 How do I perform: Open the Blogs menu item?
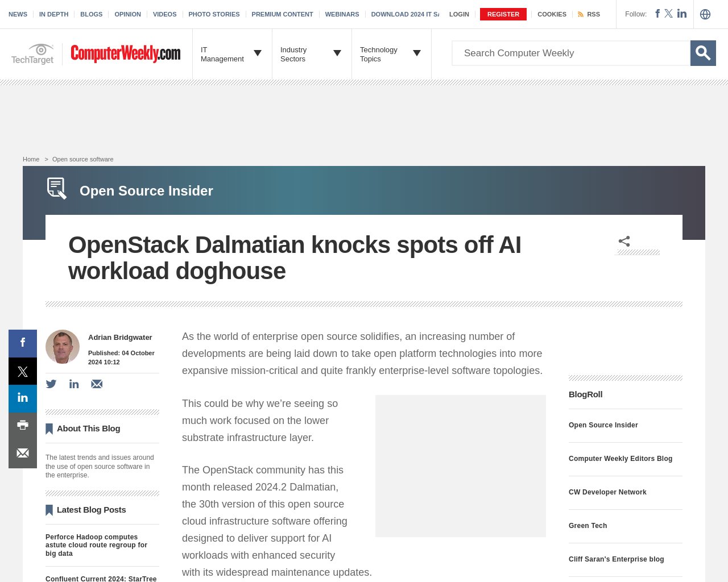click(92, 14)
